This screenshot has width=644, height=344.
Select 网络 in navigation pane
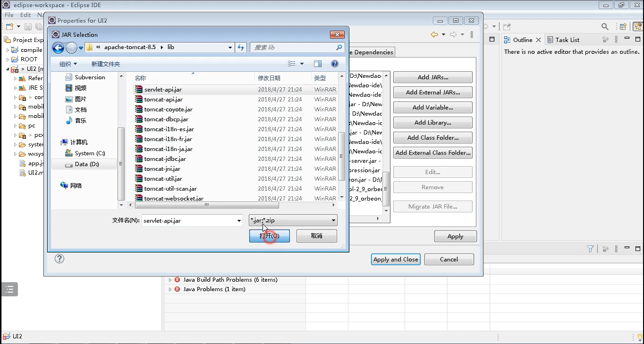click(x=76, y=185)
